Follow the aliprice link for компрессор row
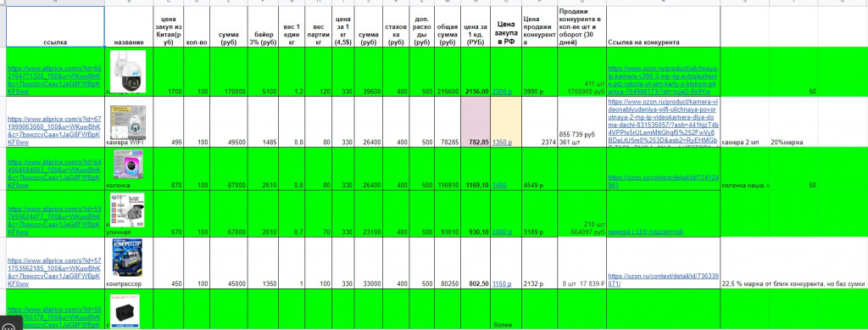Image resolution: width=868 pixels, height=330 pixels. pyautogui.click(x=53, y=271)
